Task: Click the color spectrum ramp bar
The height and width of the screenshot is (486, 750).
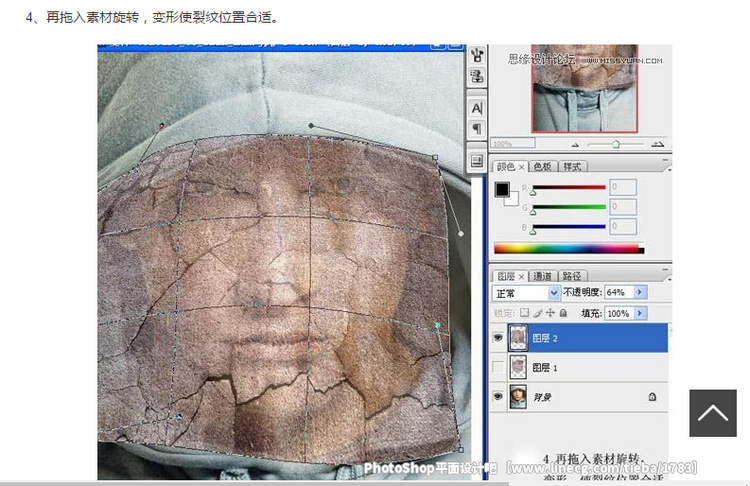Action: tap(568, 249)
